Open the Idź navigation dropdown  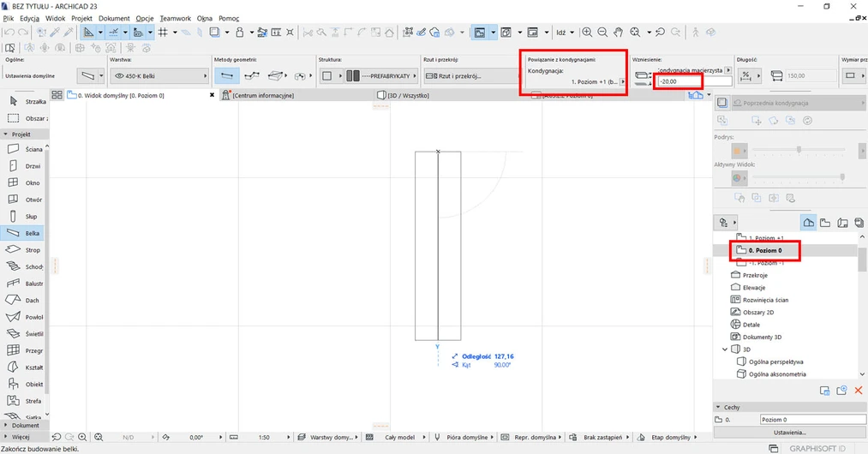[565, 33]
